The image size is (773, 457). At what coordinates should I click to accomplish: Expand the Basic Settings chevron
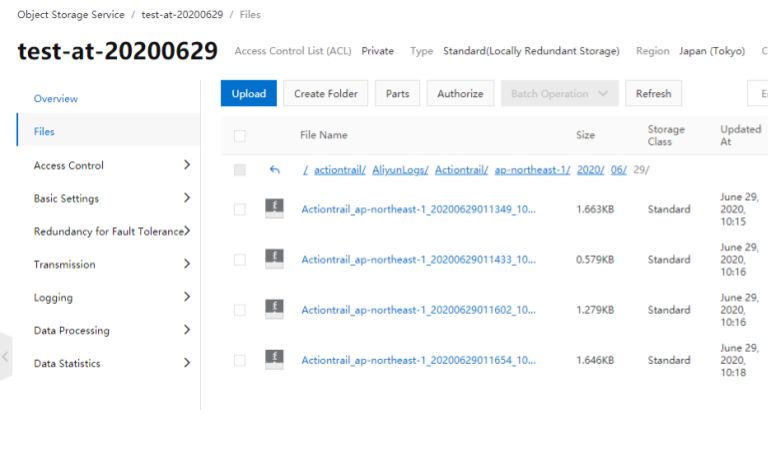click(x=187, y=198)
